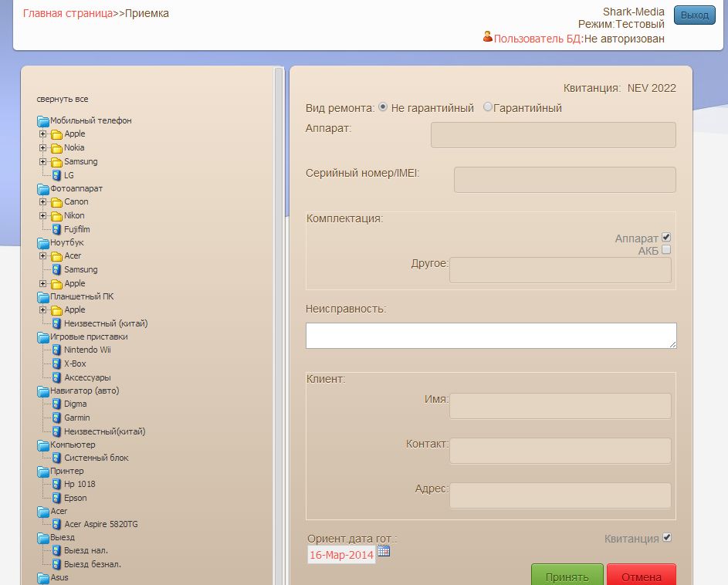Uncheck the Аппарат checkbox in Комплектация
This screenshot has height=585, width=728.
(666, 237)
